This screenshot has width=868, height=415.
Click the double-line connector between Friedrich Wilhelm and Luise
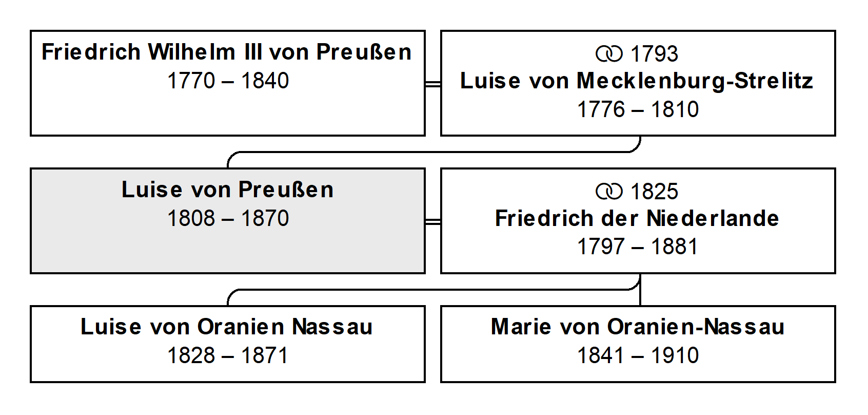433,84
